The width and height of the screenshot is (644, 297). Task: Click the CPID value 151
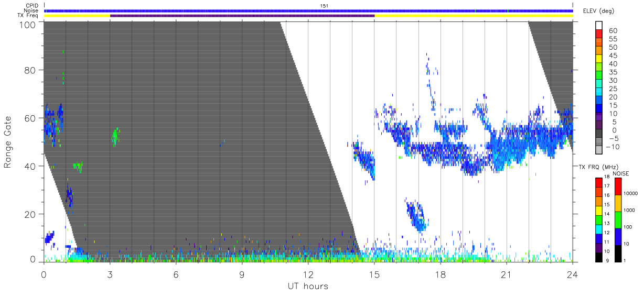(x=324, y=6)
